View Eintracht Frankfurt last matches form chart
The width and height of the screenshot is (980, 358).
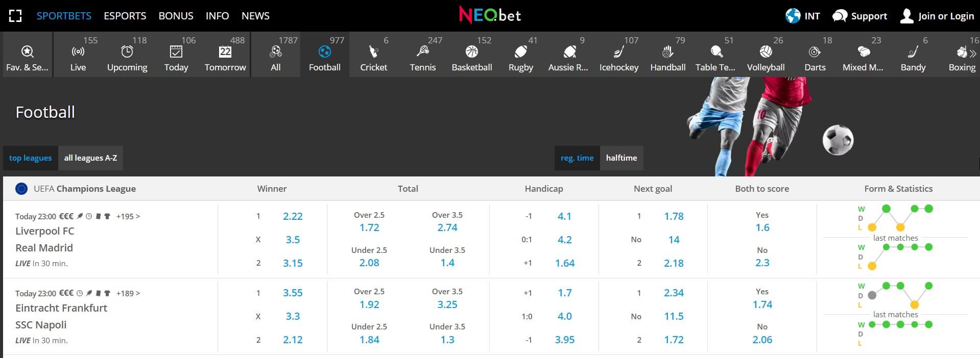[x=896, y=295]
